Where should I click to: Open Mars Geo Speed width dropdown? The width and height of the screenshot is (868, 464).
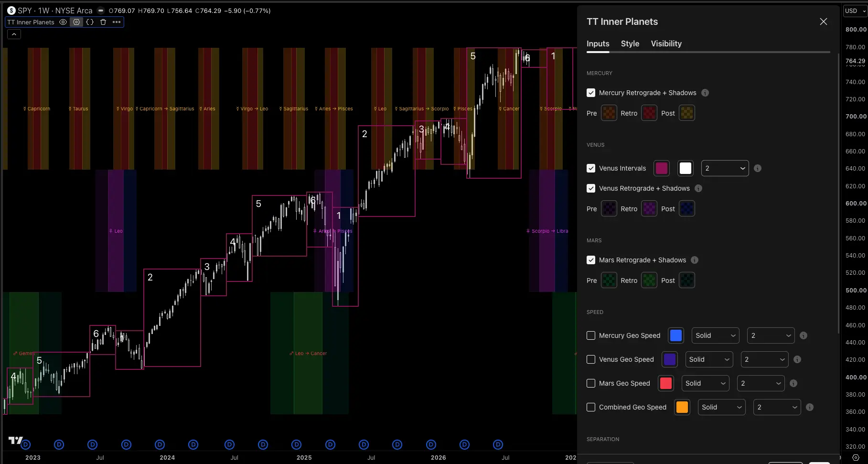(761, 383)
